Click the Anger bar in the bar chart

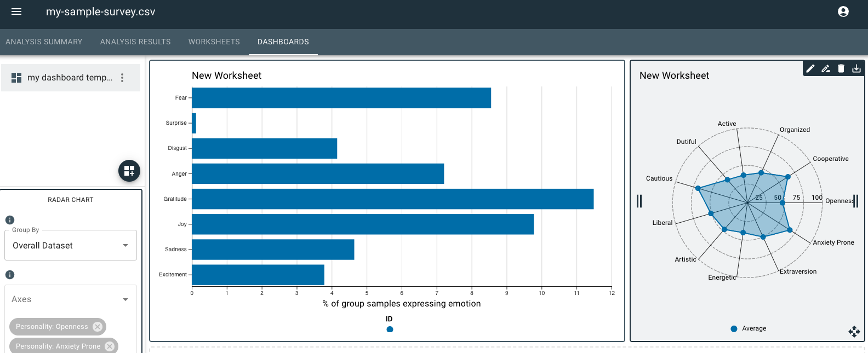[318, 173]
